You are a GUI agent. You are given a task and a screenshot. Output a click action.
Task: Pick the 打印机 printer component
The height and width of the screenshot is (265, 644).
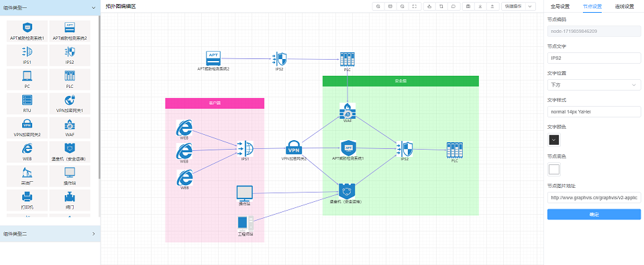pyautogui.click(x=27, y=200)
